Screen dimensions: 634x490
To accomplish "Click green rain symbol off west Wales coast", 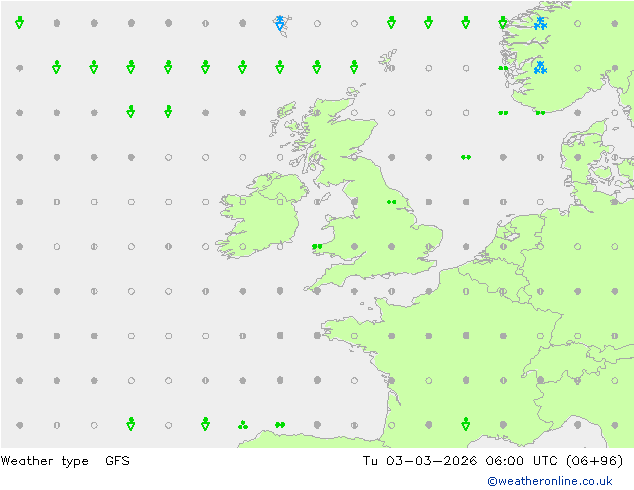I will (x=317, y=246).
